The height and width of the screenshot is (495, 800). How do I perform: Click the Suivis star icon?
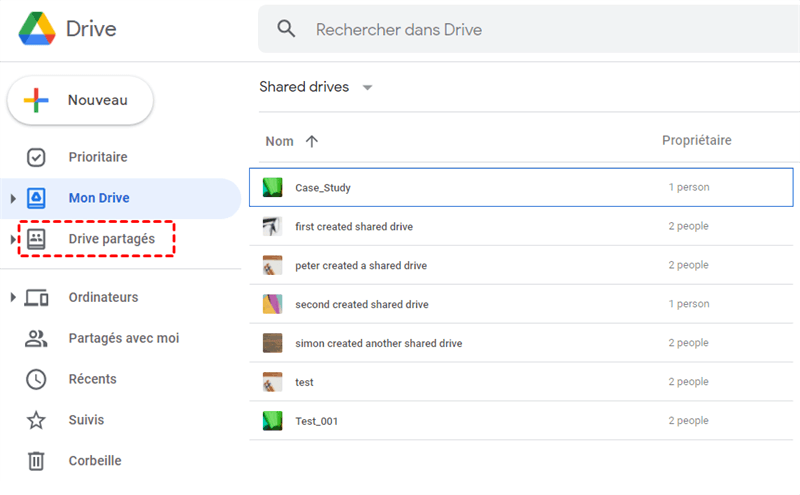tap(36, 420)
